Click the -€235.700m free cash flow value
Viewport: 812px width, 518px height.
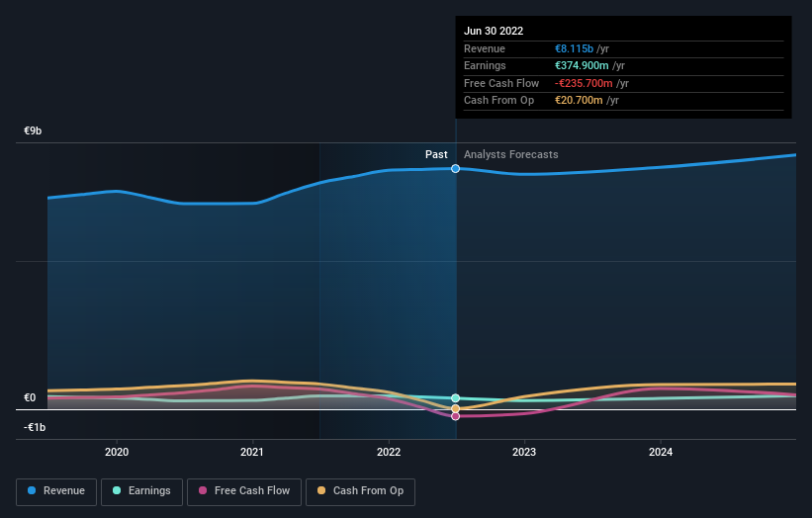tap(584, 83)
